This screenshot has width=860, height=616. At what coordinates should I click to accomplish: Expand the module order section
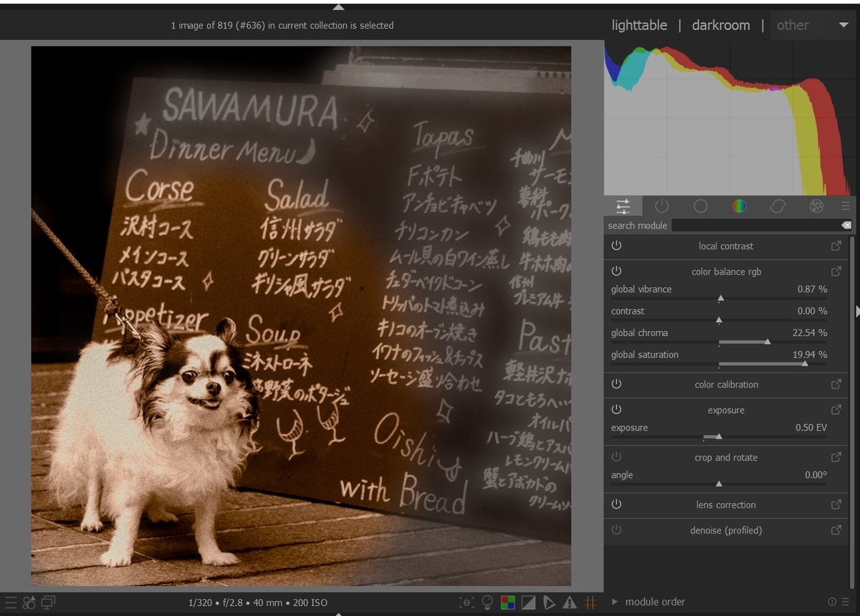(x=615, y=602)
